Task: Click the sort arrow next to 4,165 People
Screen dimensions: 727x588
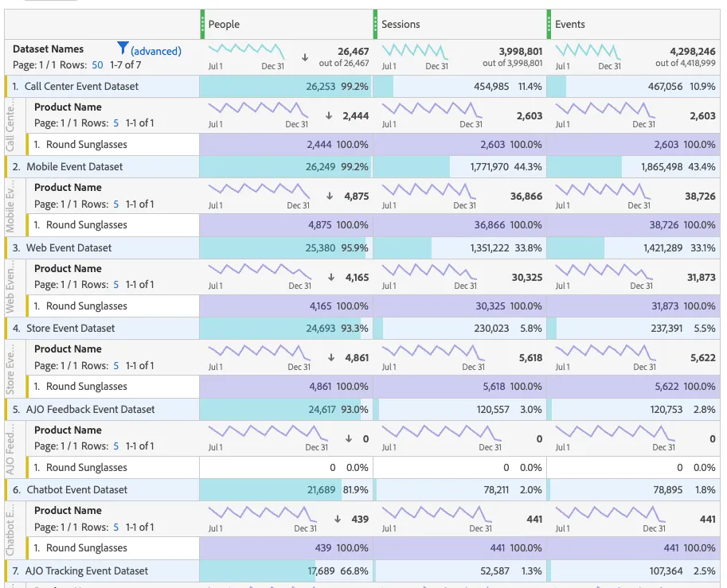Action: coord(331,278)
